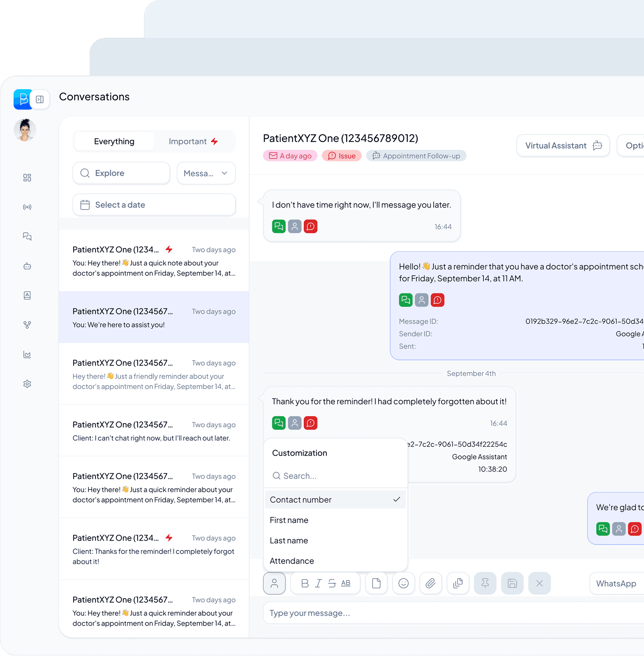Switch to the Everything tab

tap(114, 141)
